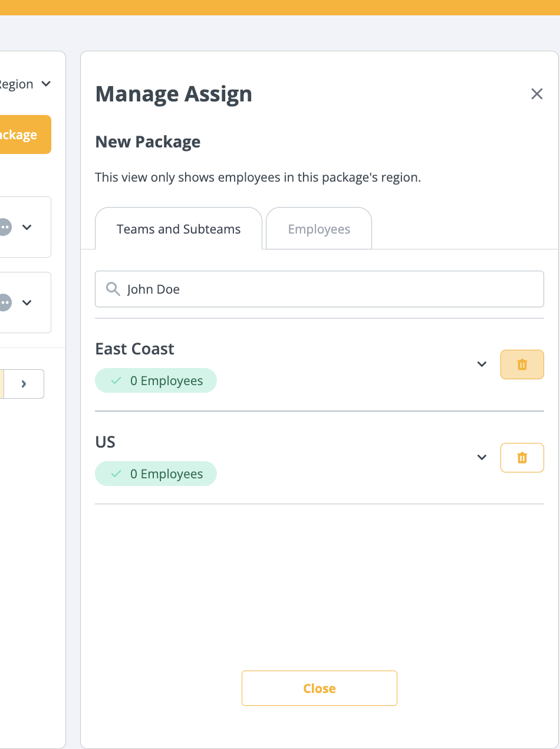Select the Teams and Subteams tab
Viewport: 560px width, 749px height.
[179, 229]
